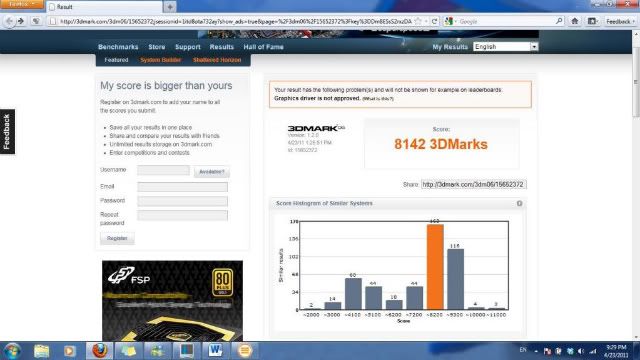Click the orange histogram bar for 8200
The width and height of the screenshot is (640, 360).
pyautogui.click(x=435, y=267)
